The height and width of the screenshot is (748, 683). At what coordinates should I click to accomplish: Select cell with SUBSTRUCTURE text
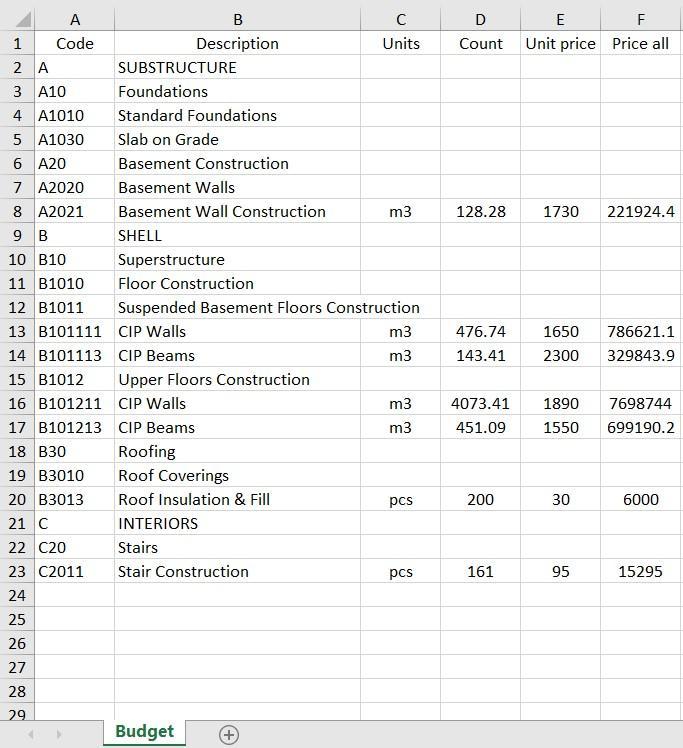238,67
